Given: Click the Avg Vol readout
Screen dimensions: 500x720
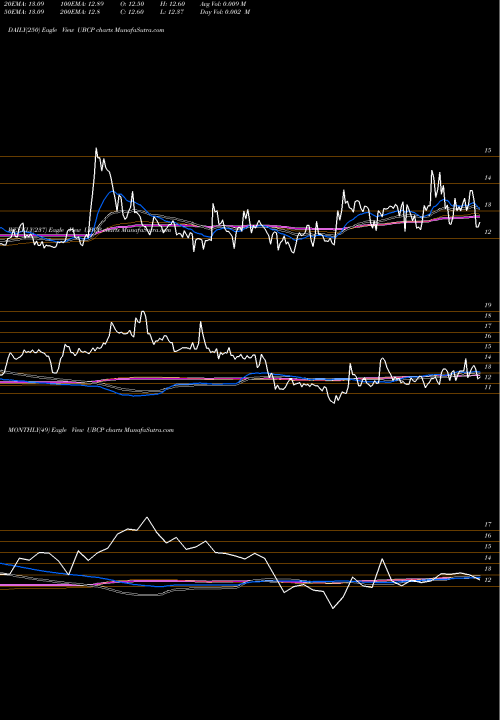Looking at the screenshot, I should (x=223, y=4).
